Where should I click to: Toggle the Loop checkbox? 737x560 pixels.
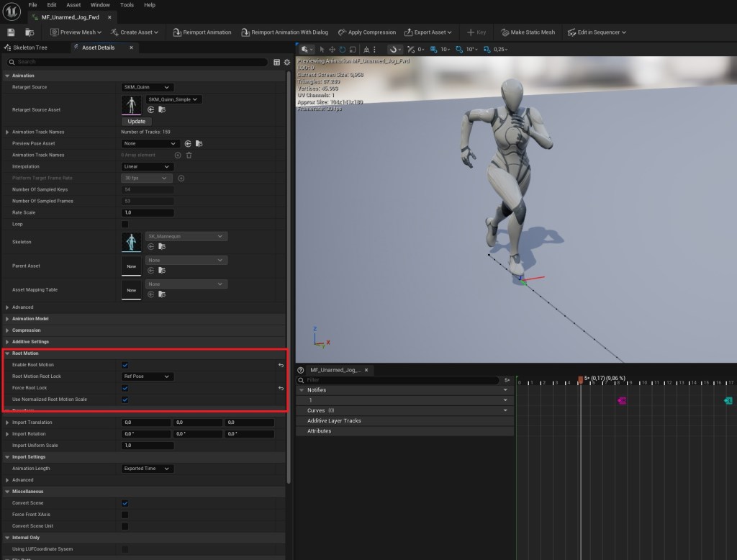125,224
